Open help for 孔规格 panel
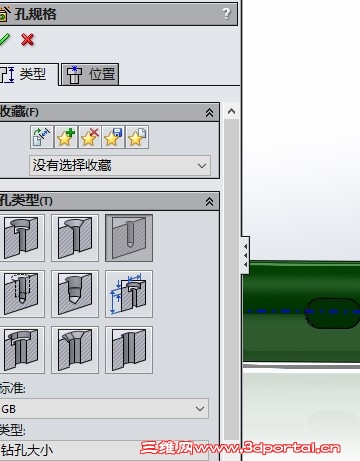This screenshot has height=461, width=360. point(226,14)
